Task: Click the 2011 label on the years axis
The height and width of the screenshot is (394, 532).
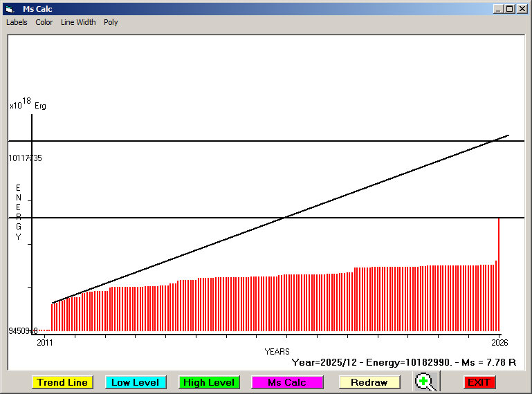Action: tap(45, 343)
